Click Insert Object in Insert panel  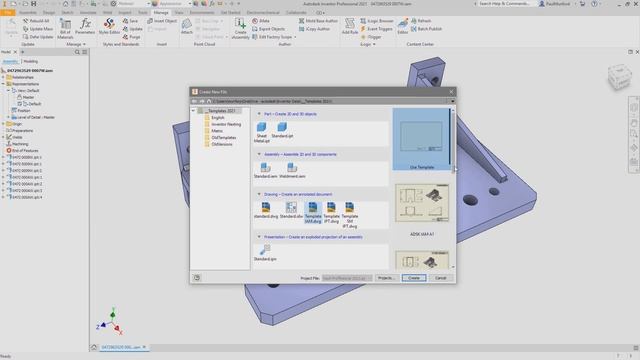[x=162, y=21]
